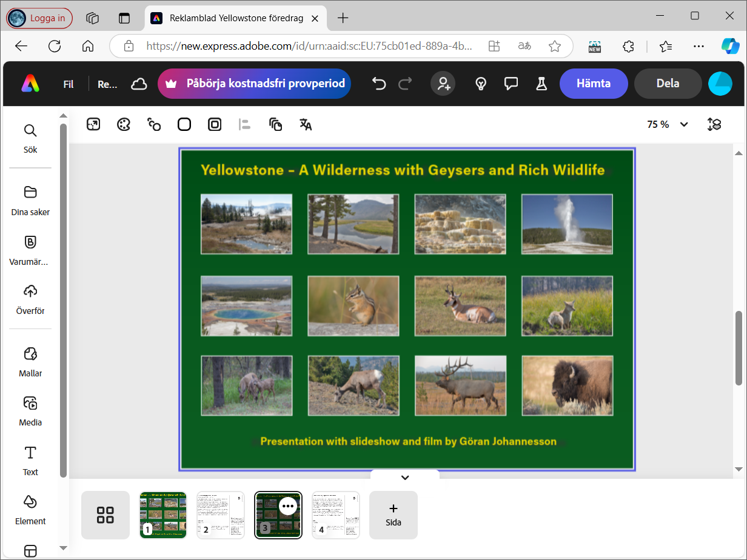Click the Hämta download button
Image resolution: width=747 pixels, height=560 pixels.
(593, 84)
